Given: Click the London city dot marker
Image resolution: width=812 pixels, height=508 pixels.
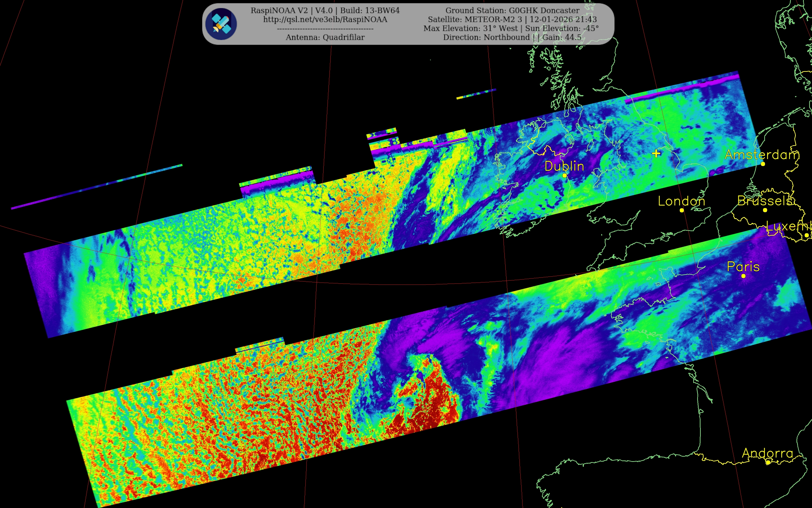Looking at the screenshot, I should tap(682, 210).
